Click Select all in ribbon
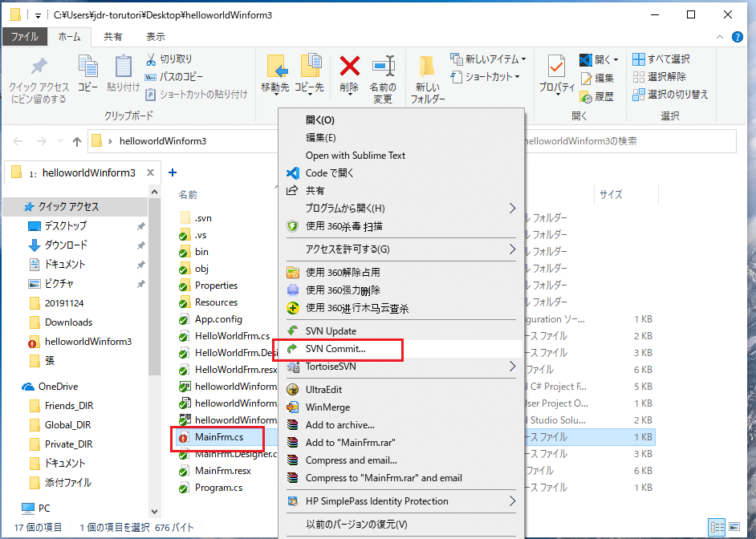Viewport: 756px width, 539px height. [661, 59]
